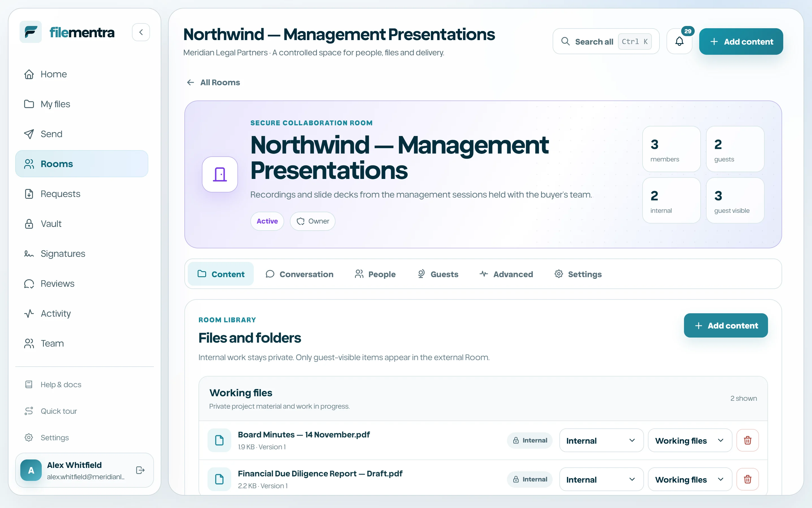Go to Home in sidebar
The image size is (812, 508).
tap(81, 74)
